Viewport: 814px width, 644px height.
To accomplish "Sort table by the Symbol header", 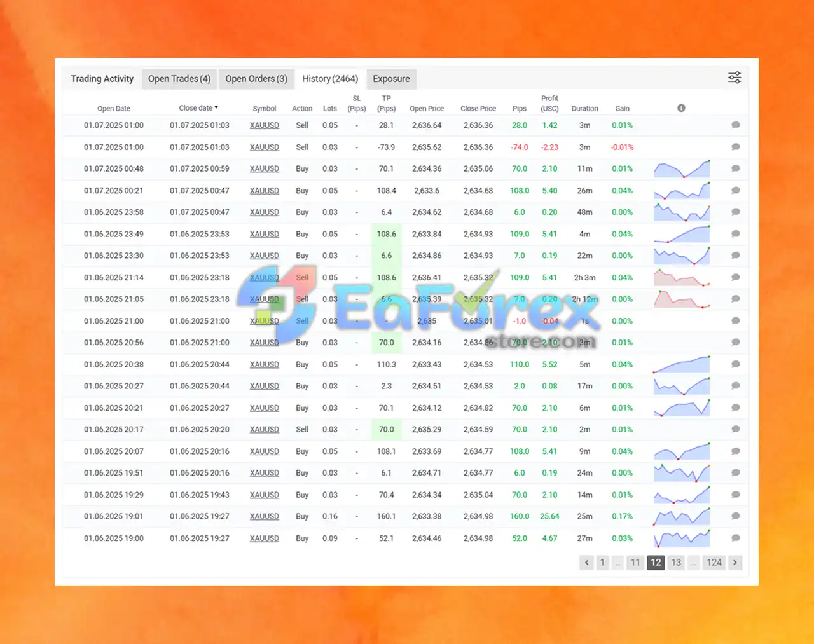I will (x=265, y=109).
